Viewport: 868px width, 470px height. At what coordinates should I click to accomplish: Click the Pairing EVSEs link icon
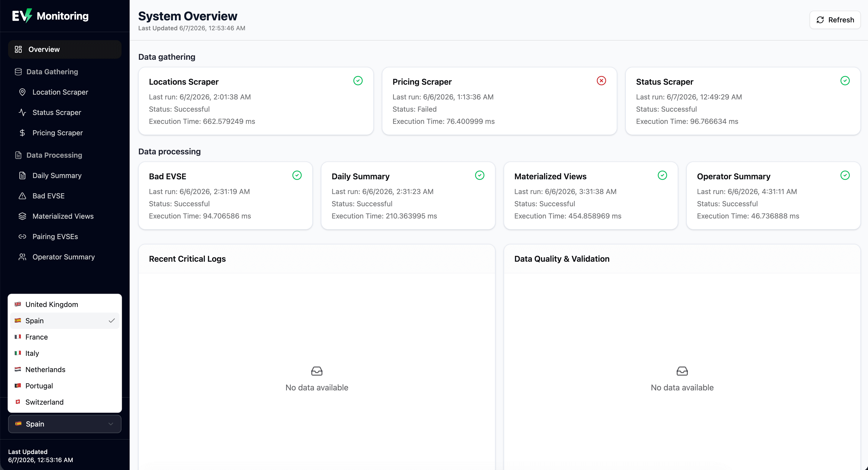pos(22,237)
